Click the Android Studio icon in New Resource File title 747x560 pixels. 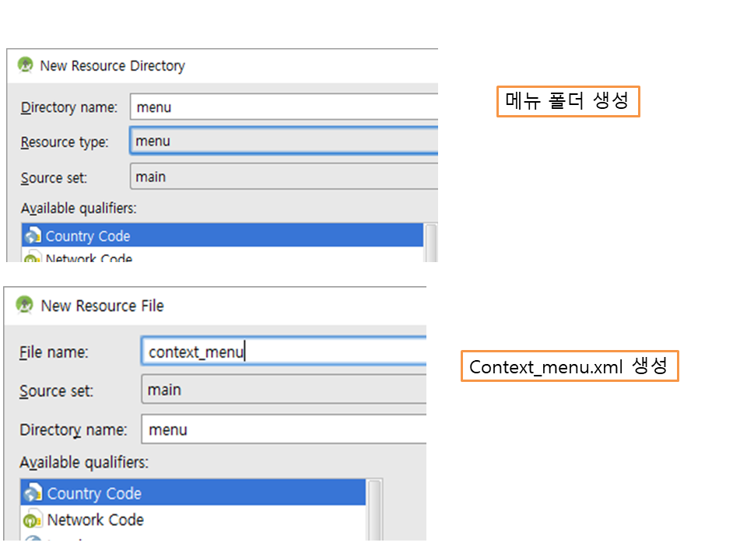coord(25,305)
